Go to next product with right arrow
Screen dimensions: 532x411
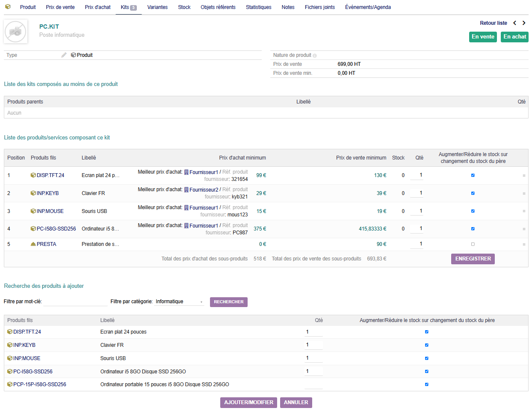[524, 23]
